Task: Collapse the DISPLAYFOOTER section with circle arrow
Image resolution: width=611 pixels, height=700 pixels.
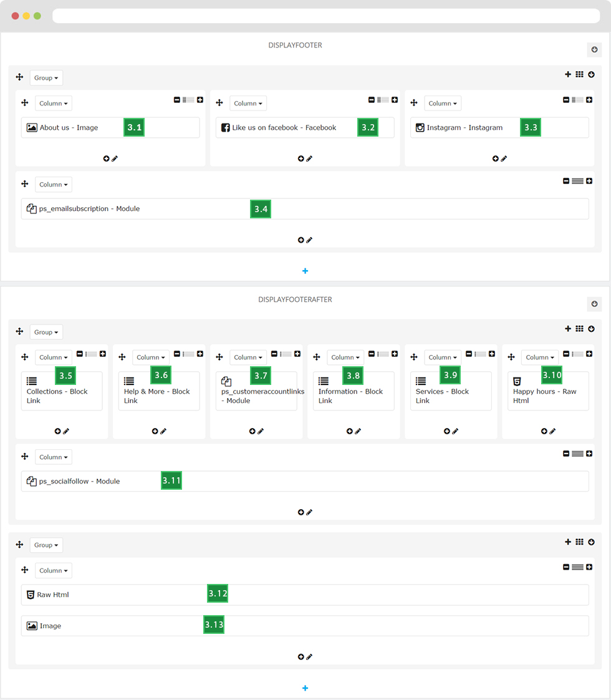Action: click(595, 49)
